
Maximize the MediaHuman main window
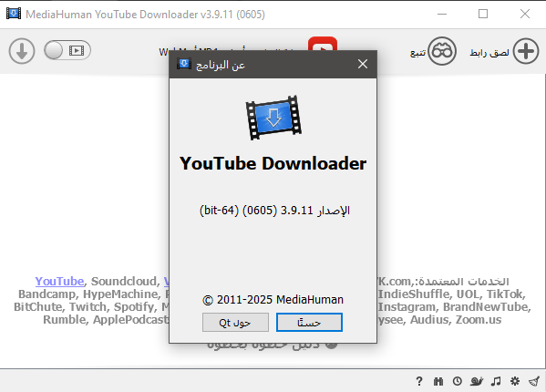(483, 14)
